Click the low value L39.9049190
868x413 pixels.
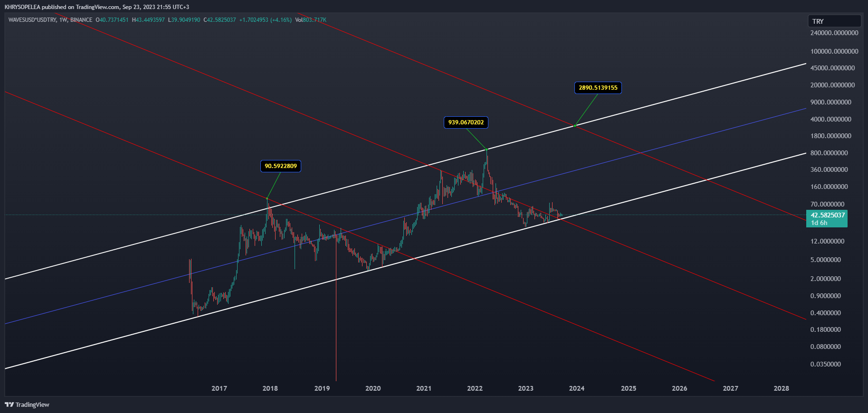click(x=184, y=20)
